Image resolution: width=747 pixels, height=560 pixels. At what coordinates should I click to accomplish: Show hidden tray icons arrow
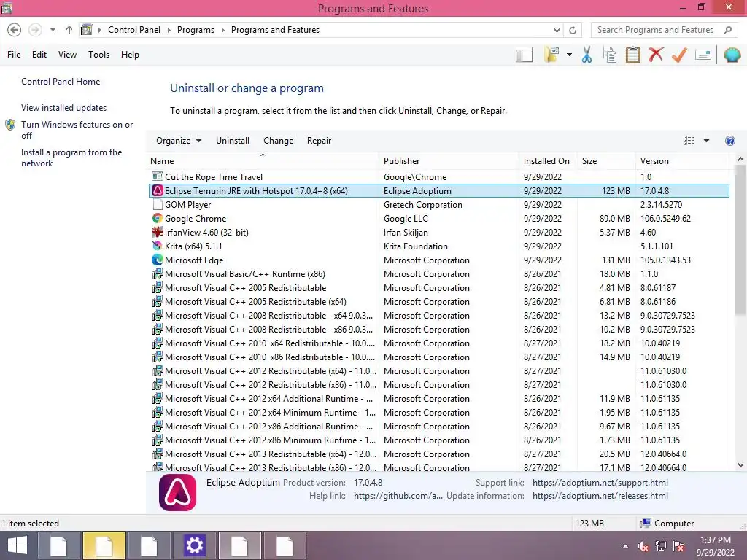point(625,546)
